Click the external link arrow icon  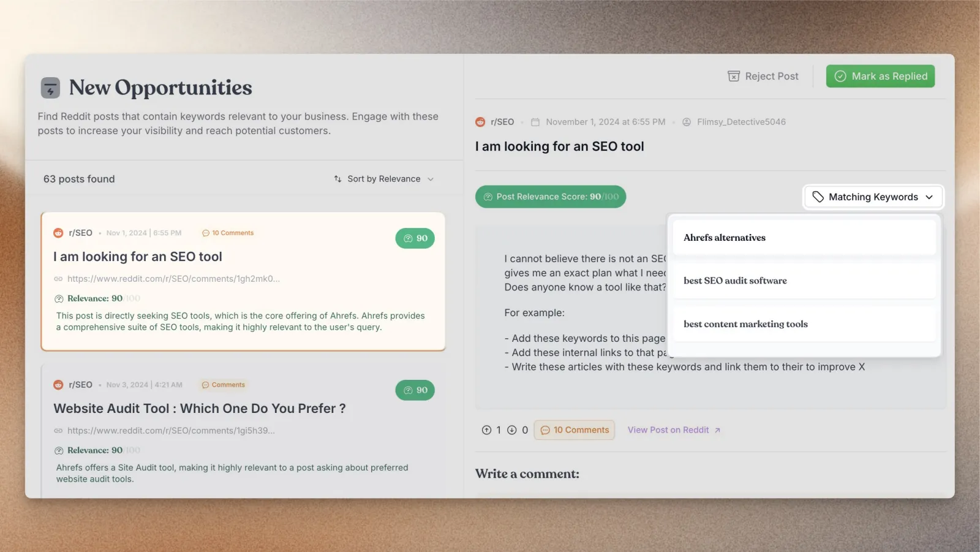[x=717, y=431]
